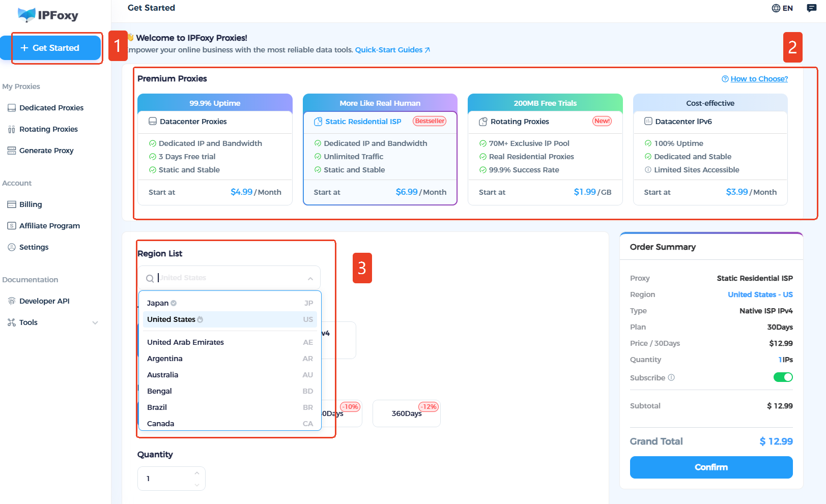Click the Dedicated Proxies sidebar icon

coord(12,108)
